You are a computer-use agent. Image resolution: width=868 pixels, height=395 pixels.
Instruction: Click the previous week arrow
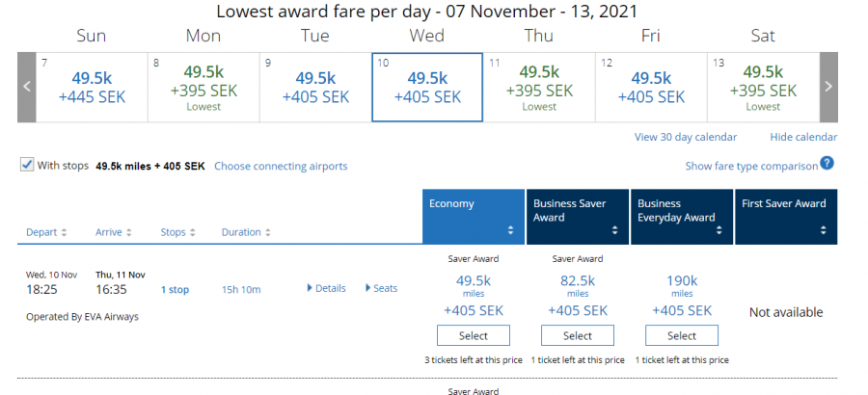click(27, 87)
